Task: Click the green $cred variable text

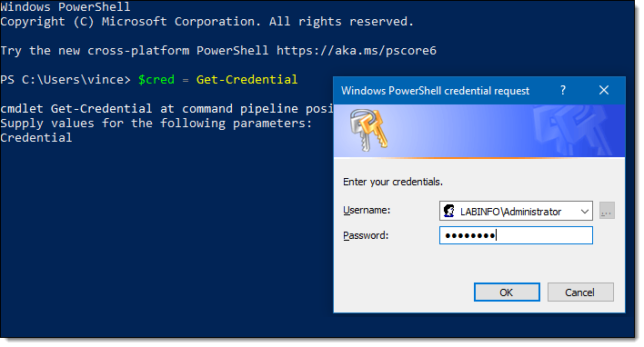Action: click(x=156, y=80)
